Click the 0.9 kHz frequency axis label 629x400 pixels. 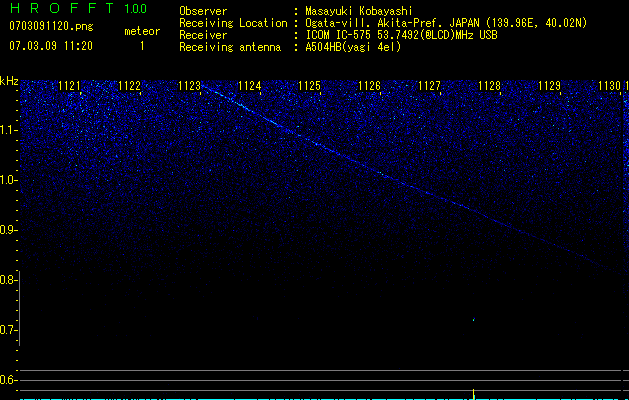(x=8, y=230)
